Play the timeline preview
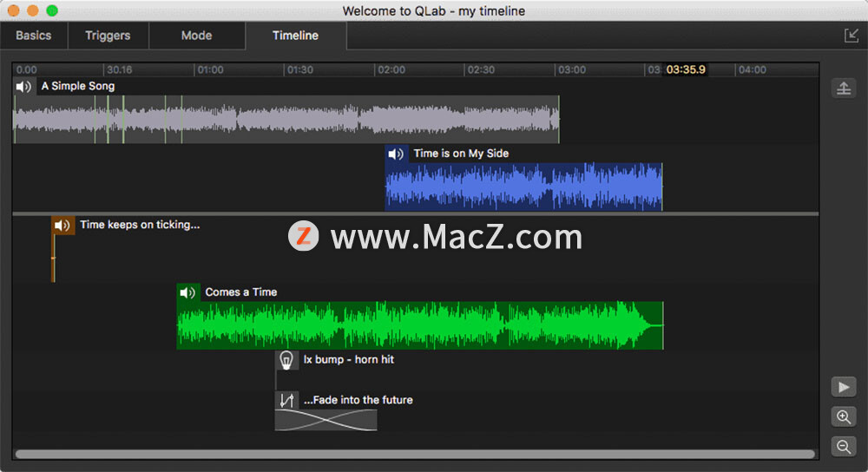868x472 pixels. 844,387
